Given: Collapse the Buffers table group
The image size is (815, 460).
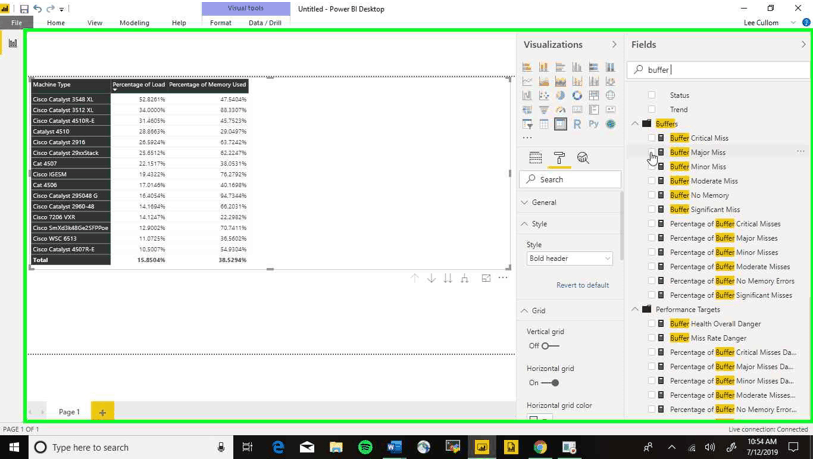Looking at the screenshot, I should [x=635, y=124].
